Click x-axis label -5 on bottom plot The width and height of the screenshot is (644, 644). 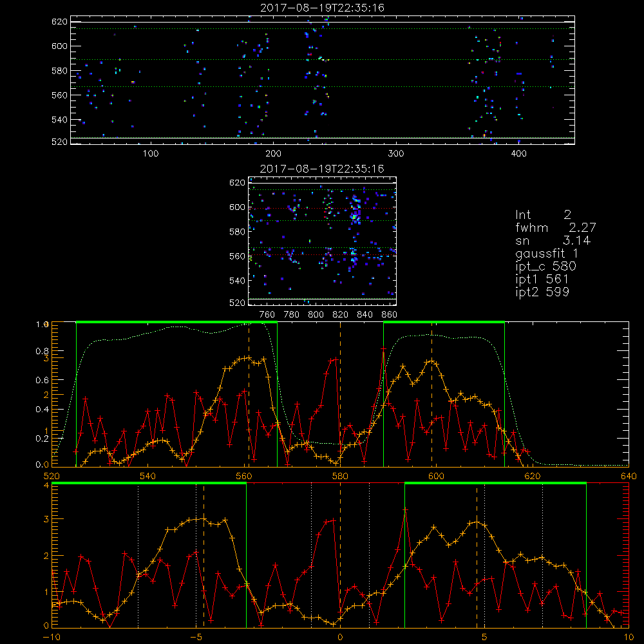point(196,638)
